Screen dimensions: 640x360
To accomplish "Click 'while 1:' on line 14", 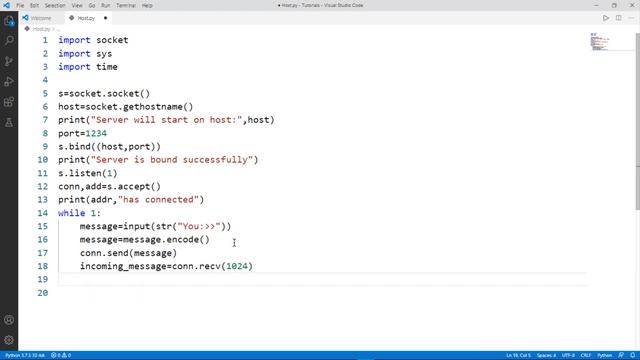I will click(79, 213).
